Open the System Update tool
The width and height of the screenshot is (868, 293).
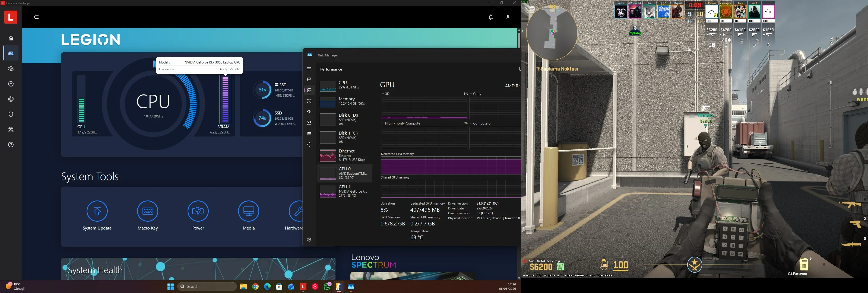(x=97, y=211)
